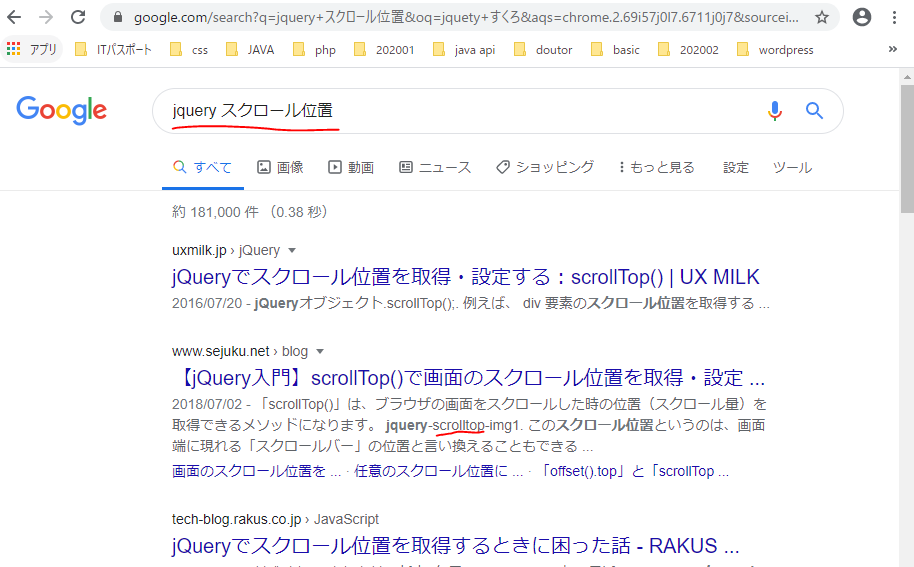Image resolution: width=914 pixels, height=567 pixels.
Task: Open the 設定 settings menu
Action: tap(736, 168)
